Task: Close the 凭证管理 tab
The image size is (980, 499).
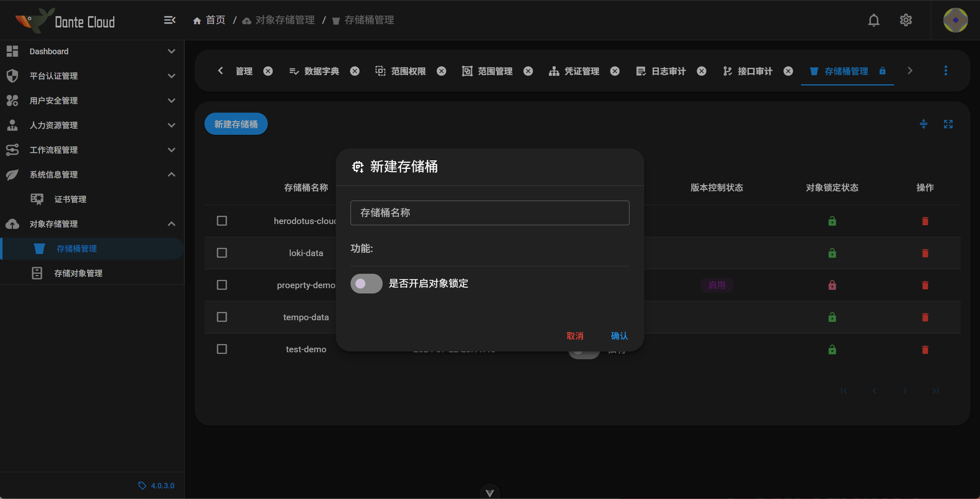Action: pyautogui.click(x=615, y=71)
